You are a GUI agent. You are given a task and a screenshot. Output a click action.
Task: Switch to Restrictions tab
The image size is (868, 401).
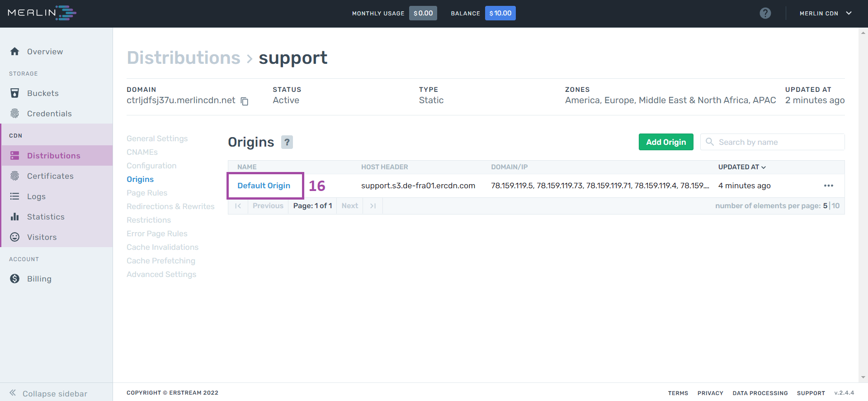coord(149,220)
